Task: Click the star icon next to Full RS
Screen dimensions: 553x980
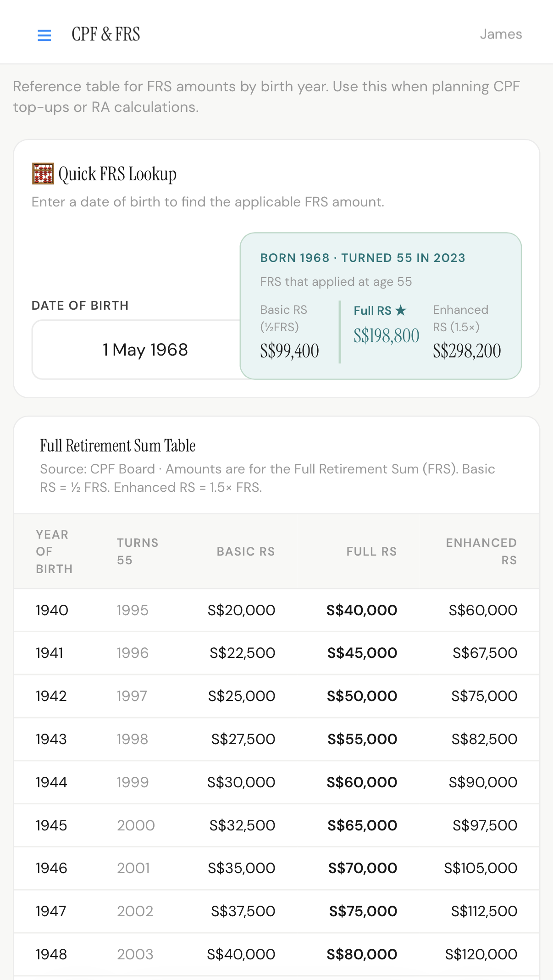Action: point(401,311)
